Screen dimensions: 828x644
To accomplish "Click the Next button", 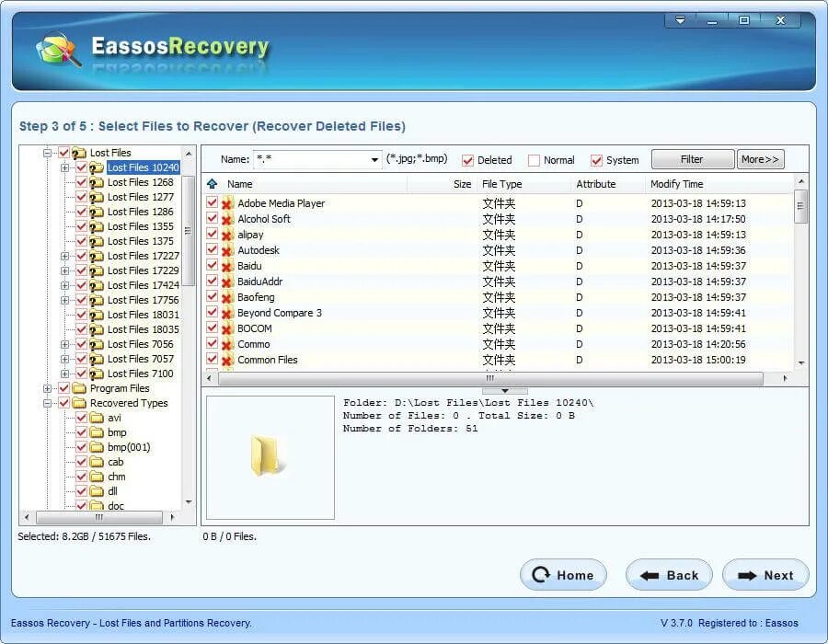I will coord(766,575).
